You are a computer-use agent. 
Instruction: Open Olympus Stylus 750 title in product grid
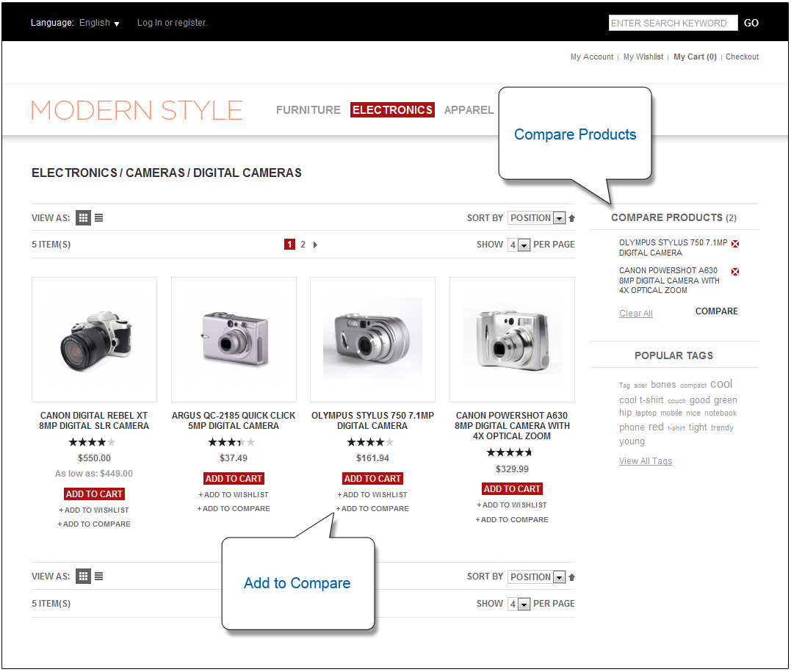(x=373, y=421)
